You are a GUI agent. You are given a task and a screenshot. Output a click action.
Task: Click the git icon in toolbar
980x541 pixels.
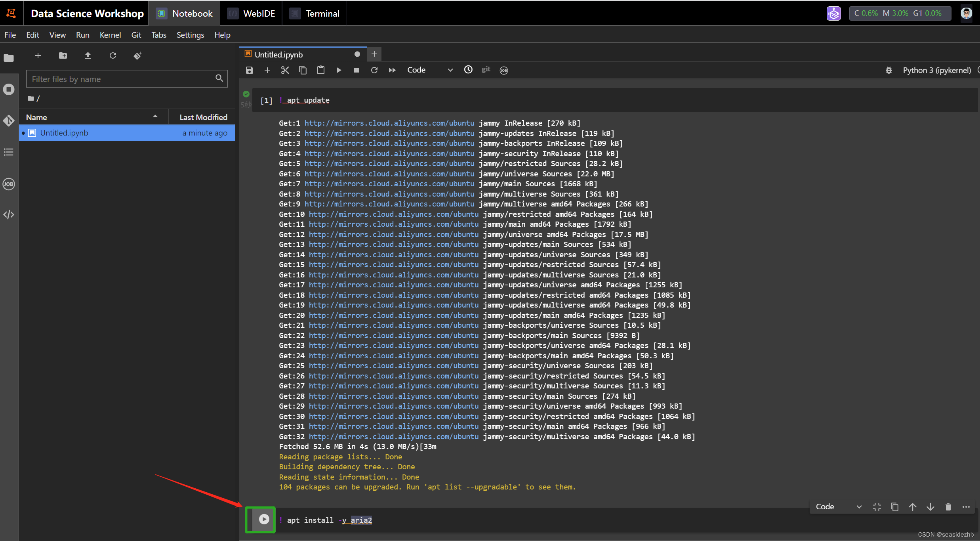(x=487, y=69)
